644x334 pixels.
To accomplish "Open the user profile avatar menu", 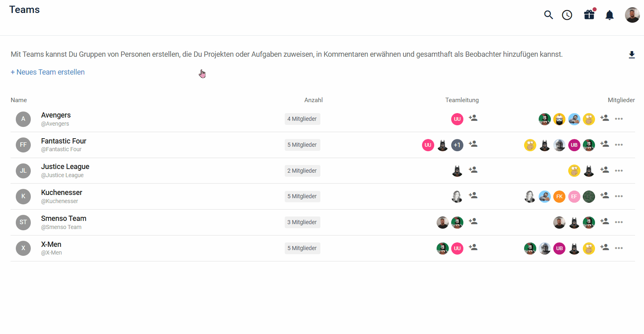I will tap(632, 15).
